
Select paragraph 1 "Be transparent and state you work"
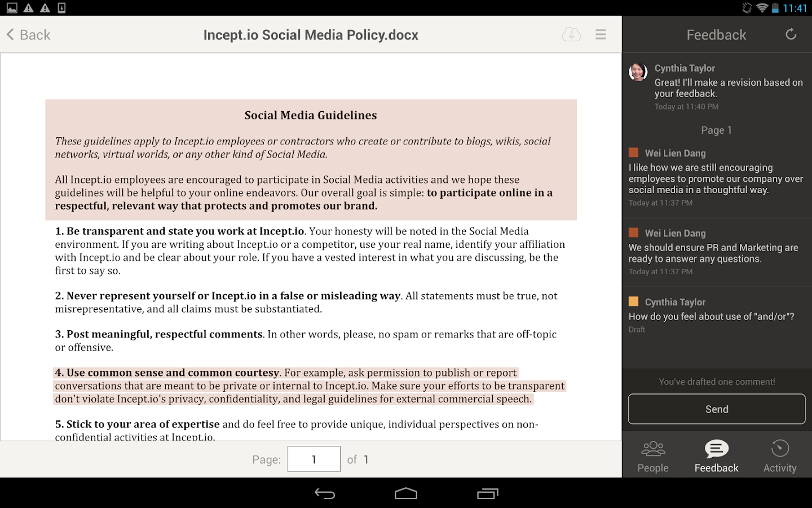tap(310, 251)
